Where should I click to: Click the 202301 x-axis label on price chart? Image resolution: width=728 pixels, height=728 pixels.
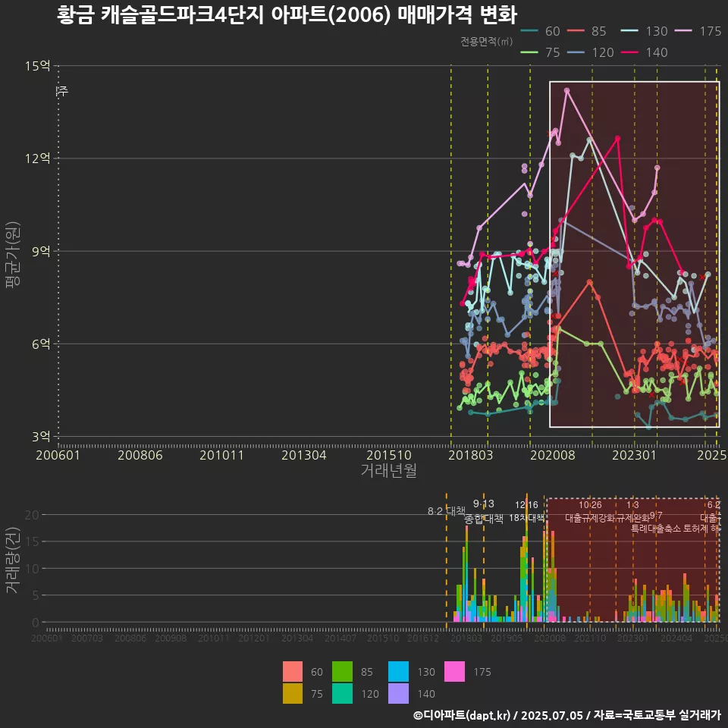pos(635,455)
